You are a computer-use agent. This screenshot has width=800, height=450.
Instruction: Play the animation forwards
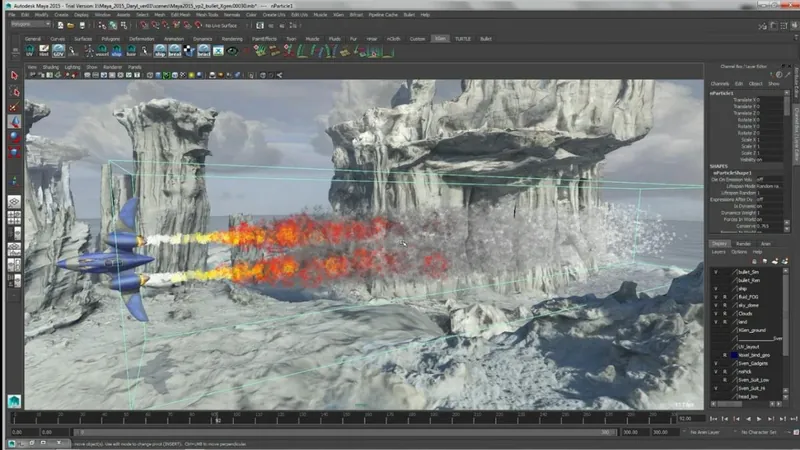pyautogui.click(x=759, y=419)
